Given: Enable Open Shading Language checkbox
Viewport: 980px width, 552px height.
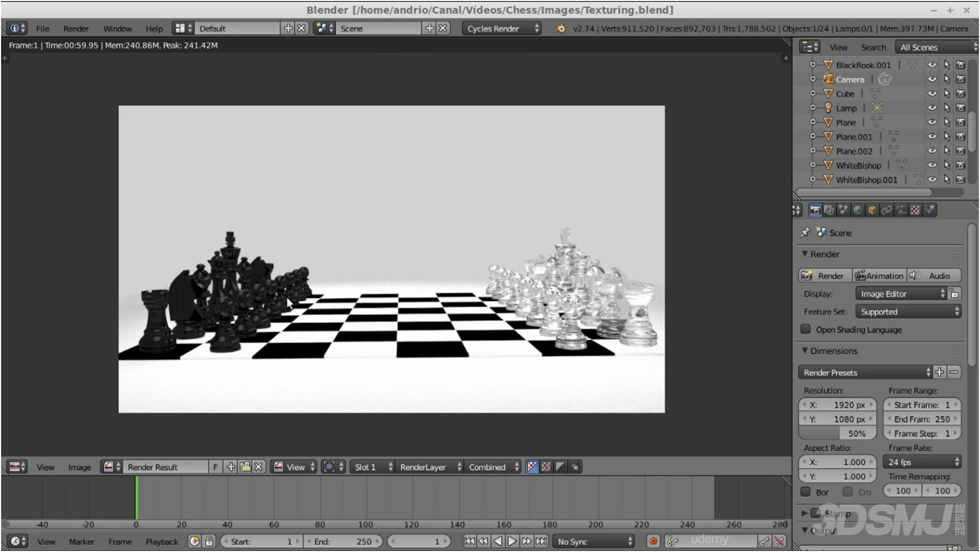Looking at the screenshot, I should pyautogui.click(x=806, y=329).
